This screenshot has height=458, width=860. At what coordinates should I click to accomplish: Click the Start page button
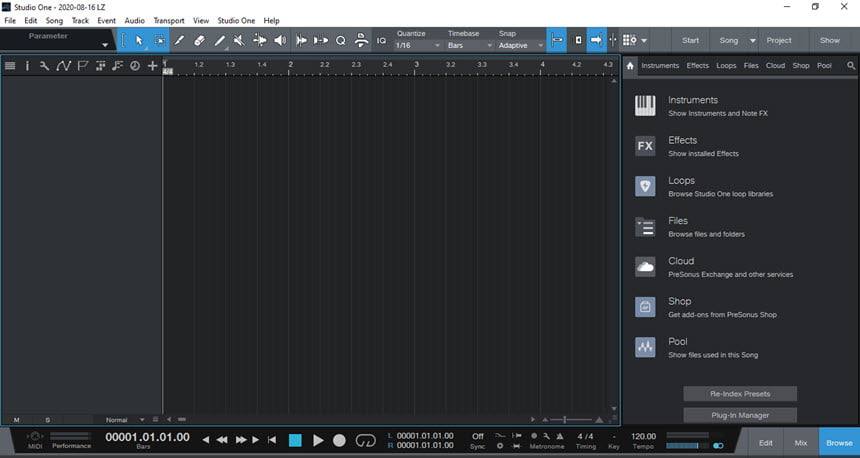[690, 41]
